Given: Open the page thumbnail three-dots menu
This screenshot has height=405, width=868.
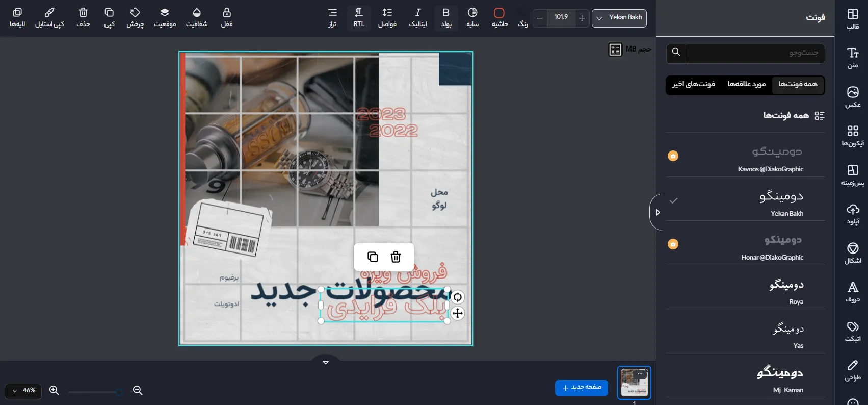Looking at the screenshot, I should click(640, 374).
